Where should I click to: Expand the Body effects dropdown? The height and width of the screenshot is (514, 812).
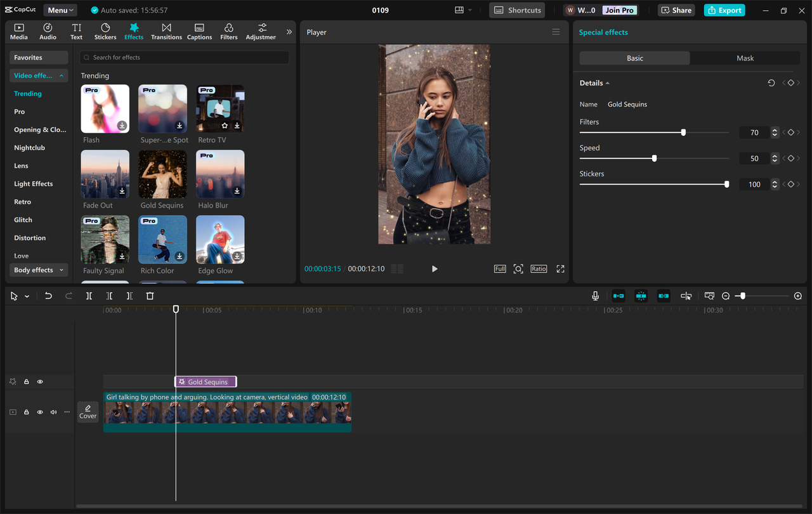pyautogui.click(x=38, y=270)
